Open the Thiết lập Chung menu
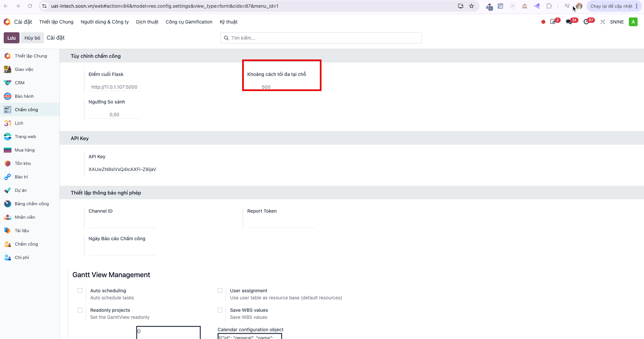 (x=56, y=22)
